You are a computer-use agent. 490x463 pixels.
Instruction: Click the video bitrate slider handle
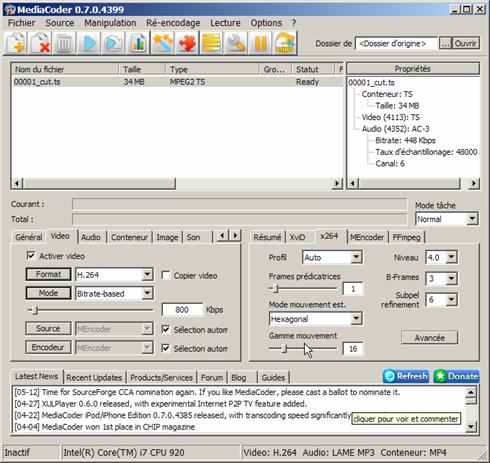(35, 310)
